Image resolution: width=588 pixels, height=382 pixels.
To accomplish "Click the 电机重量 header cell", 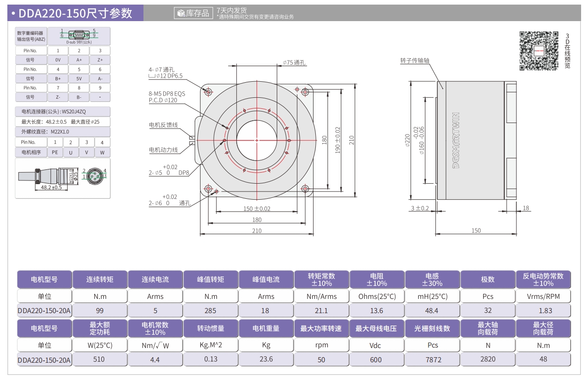I will coord(266,328).
